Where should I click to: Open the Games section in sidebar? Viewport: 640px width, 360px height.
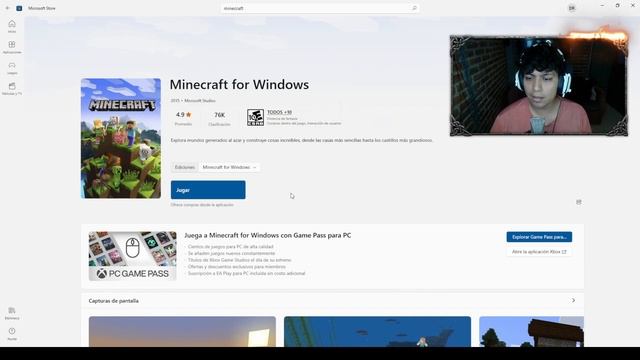[x=12, y=68]
